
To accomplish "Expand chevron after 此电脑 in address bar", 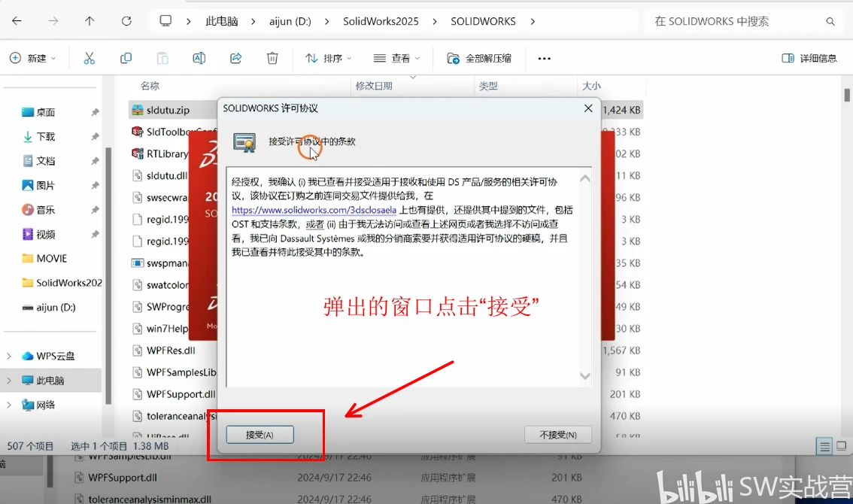I will click(x=253, y=21).
